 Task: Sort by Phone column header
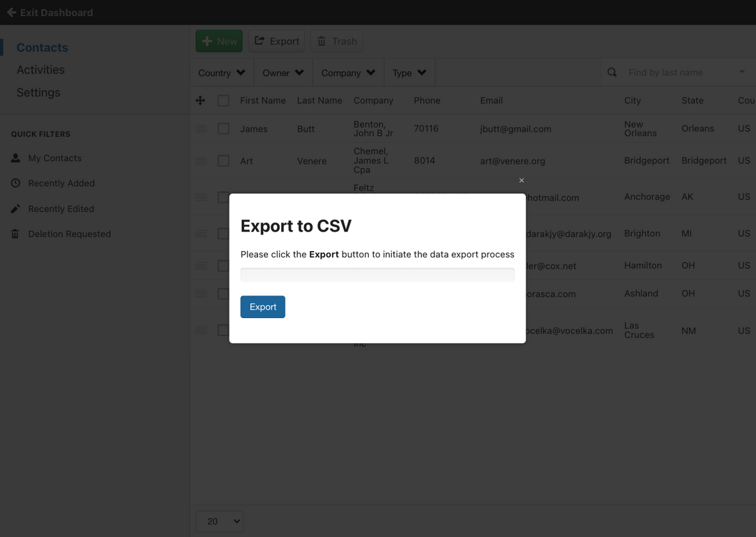[x=428, y=100]
